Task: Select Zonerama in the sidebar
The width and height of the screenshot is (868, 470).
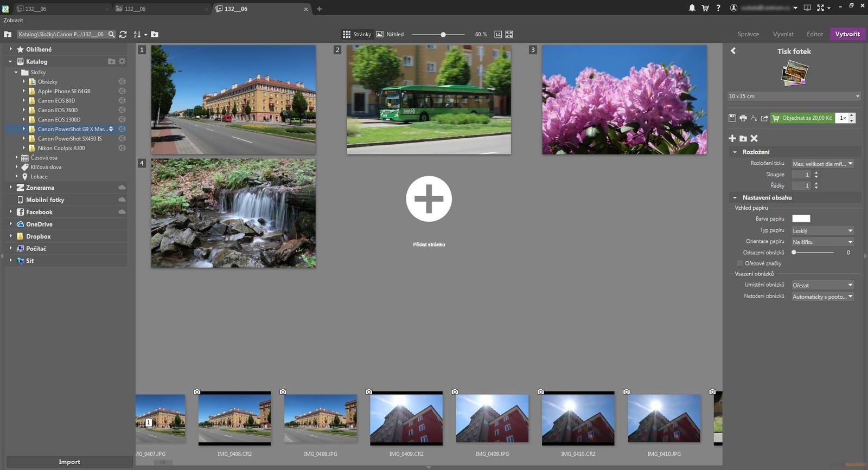Action: 40,188
